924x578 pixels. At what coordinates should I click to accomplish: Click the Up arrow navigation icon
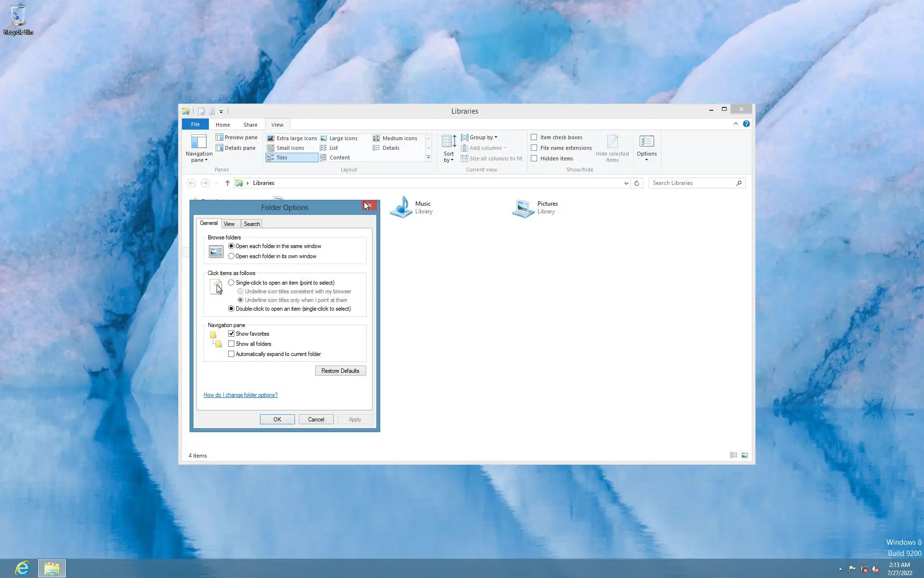228,183
